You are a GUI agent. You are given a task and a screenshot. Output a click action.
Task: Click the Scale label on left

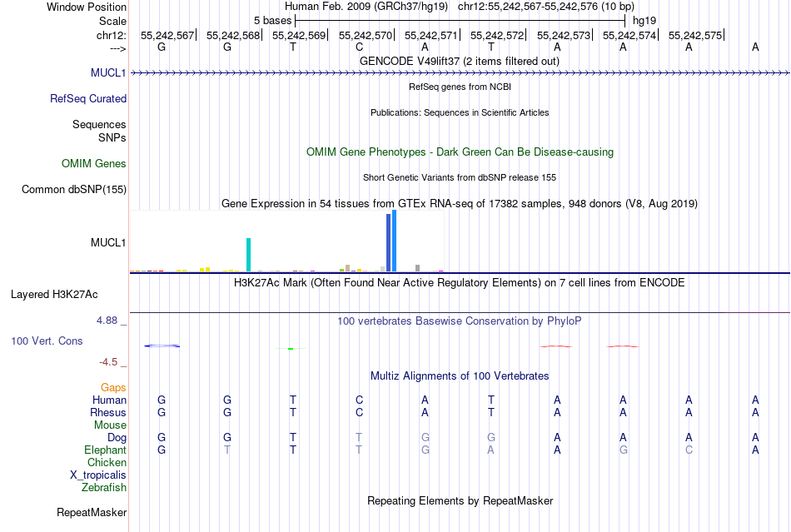pyautogui.click(x=113, y=21)
